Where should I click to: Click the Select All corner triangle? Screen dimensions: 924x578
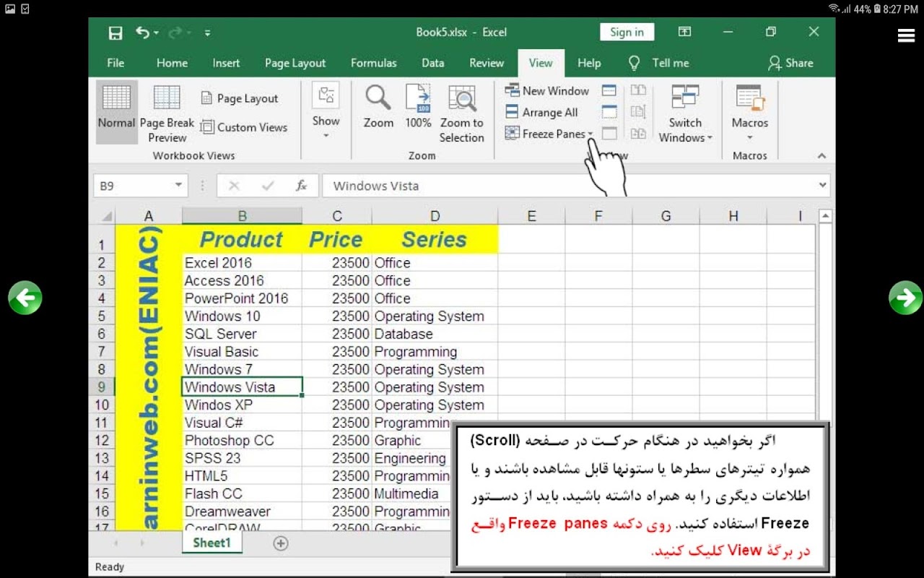(107, 216)
